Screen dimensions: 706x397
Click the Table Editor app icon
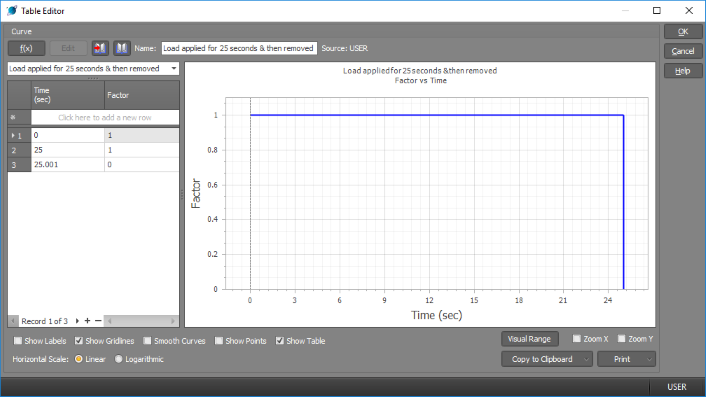[12, 10]
